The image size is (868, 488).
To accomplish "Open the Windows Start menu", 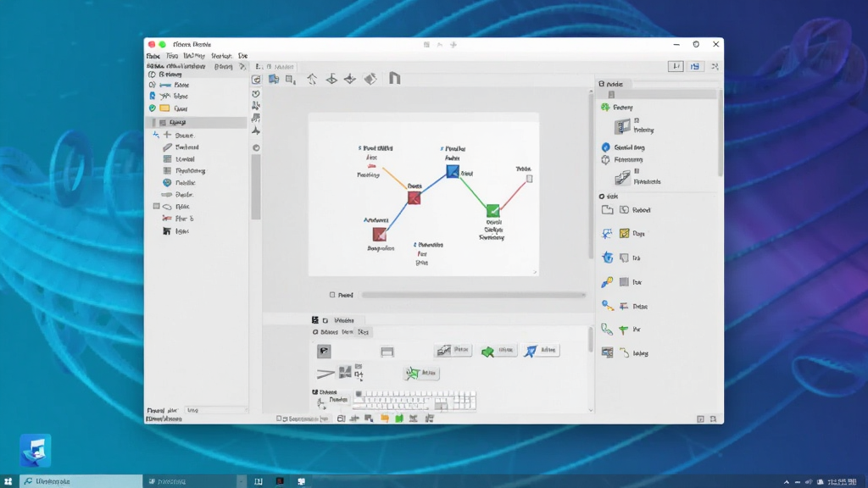I will click(x=8, y=481).
